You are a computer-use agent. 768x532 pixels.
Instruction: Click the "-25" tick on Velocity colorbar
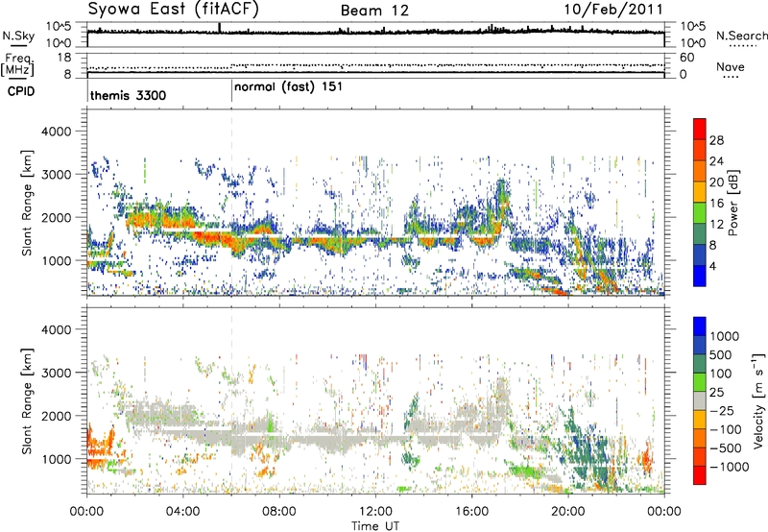[x=722, y=410]
